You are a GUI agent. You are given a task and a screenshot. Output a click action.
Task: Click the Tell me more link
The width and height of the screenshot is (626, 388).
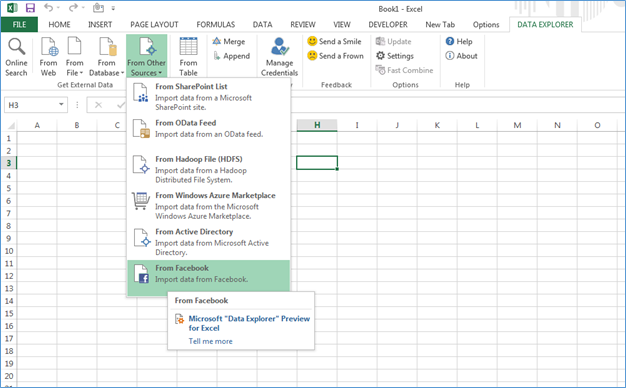[210, 341]
